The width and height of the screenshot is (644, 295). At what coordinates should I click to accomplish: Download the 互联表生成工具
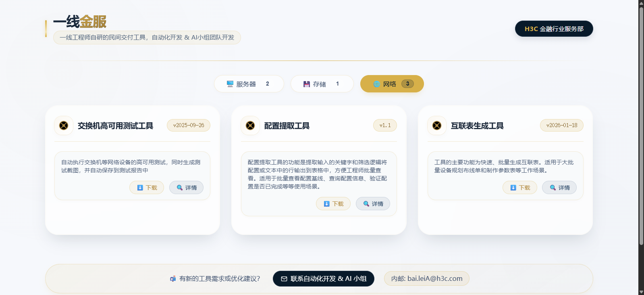coord(520,188)
